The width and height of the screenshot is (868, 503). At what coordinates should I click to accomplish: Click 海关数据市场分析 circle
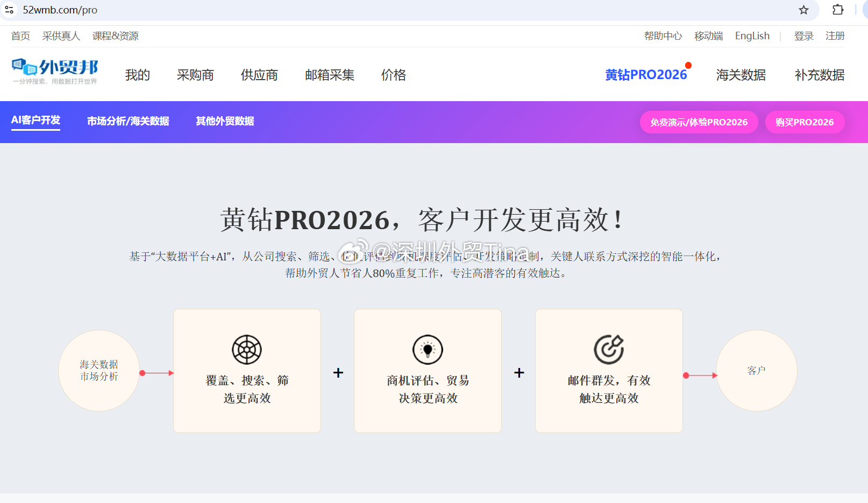pyautogui.click(x=99, y=371)
